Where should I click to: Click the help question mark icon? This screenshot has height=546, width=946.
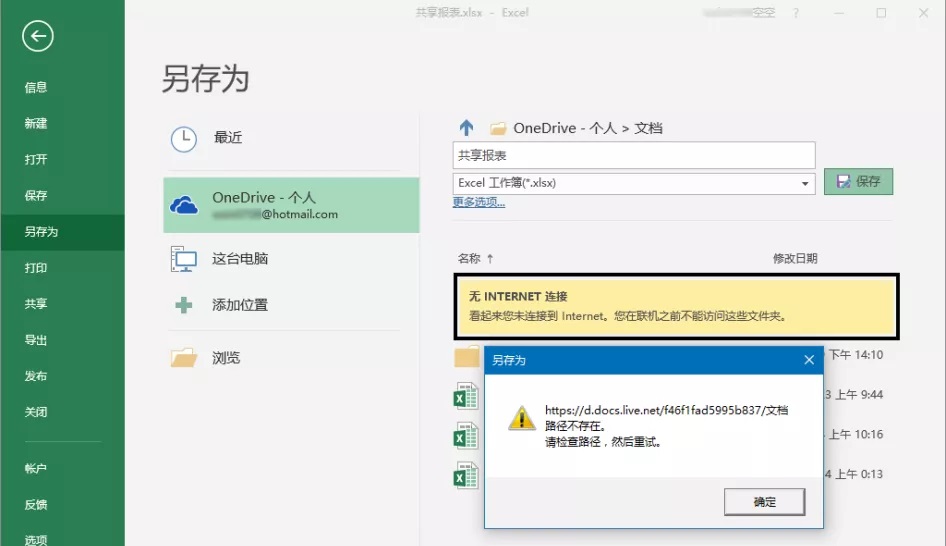796,13
